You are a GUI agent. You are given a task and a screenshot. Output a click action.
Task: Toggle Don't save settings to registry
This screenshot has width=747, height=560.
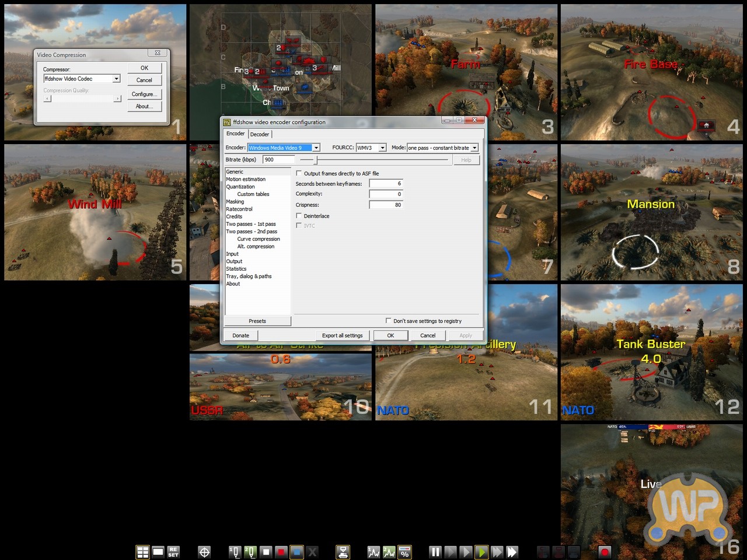[389, 321]
